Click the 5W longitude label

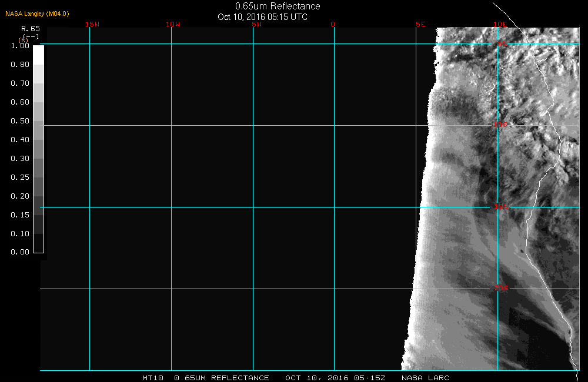coord(256,24)
